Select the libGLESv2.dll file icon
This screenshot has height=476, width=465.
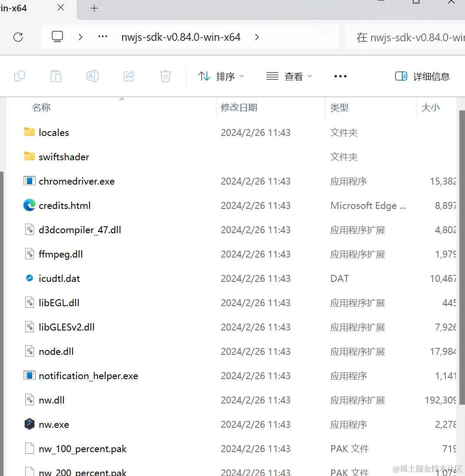(30, 326)
